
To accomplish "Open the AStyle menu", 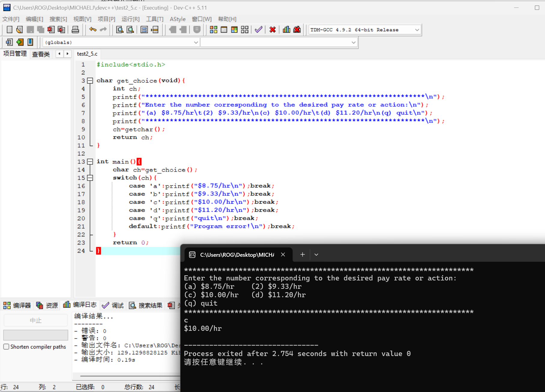I will tap(178, 19).
